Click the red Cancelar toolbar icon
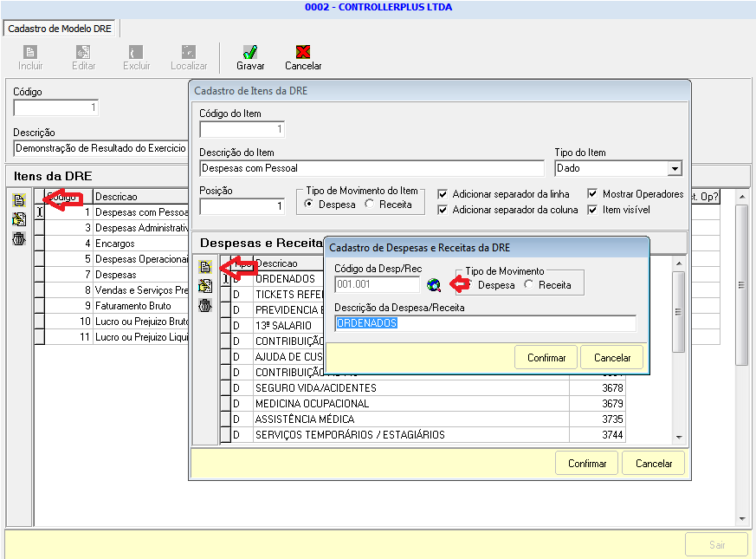Image resolution: width=756 pixels, height=559 pixels. pyautogui.click(x=303, y=52)
